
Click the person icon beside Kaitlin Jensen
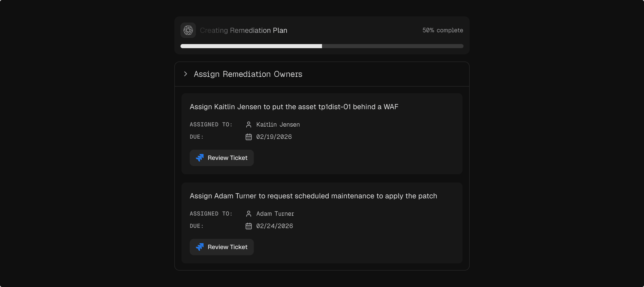coord(248,125)
